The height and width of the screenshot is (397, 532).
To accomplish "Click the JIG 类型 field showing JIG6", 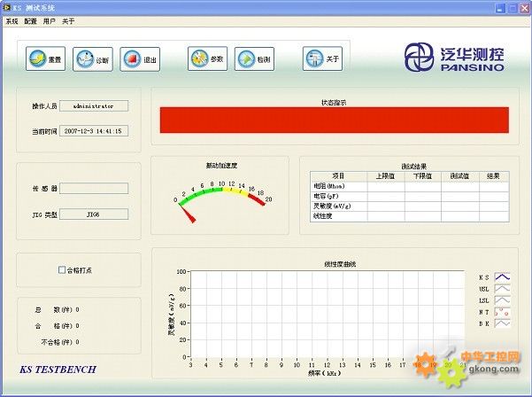I will [x=93, y=214].
